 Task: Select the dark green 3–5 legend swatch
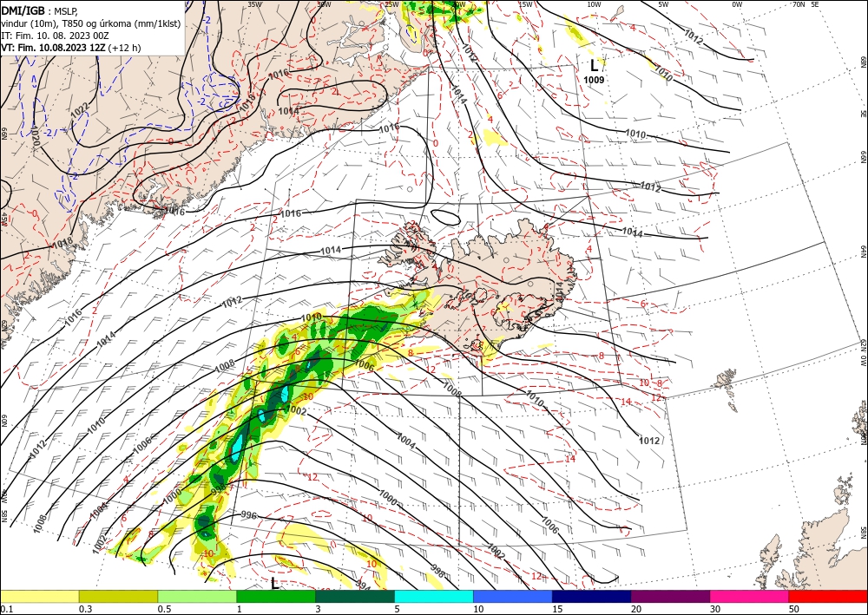[x=355, y=596]
